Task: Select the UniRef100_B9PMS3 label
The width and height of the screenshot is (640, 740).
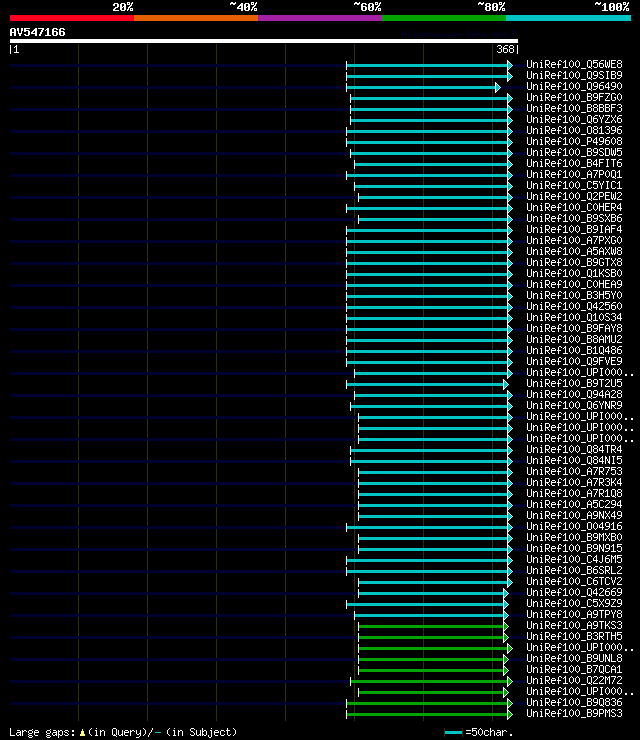Action: (574, 714)
